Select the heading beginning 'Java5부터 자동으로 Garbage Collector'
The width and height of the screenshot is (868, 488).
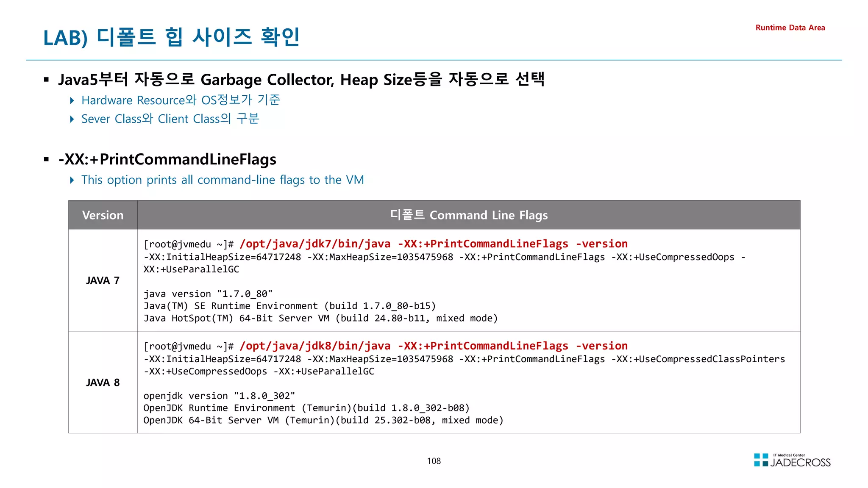301,79
